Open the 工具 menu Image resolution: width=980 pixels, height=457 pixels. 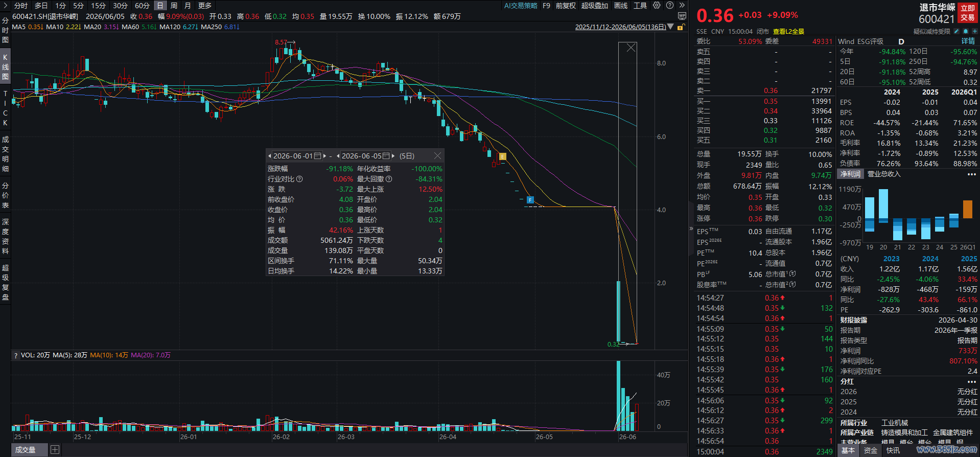point(640,6)
